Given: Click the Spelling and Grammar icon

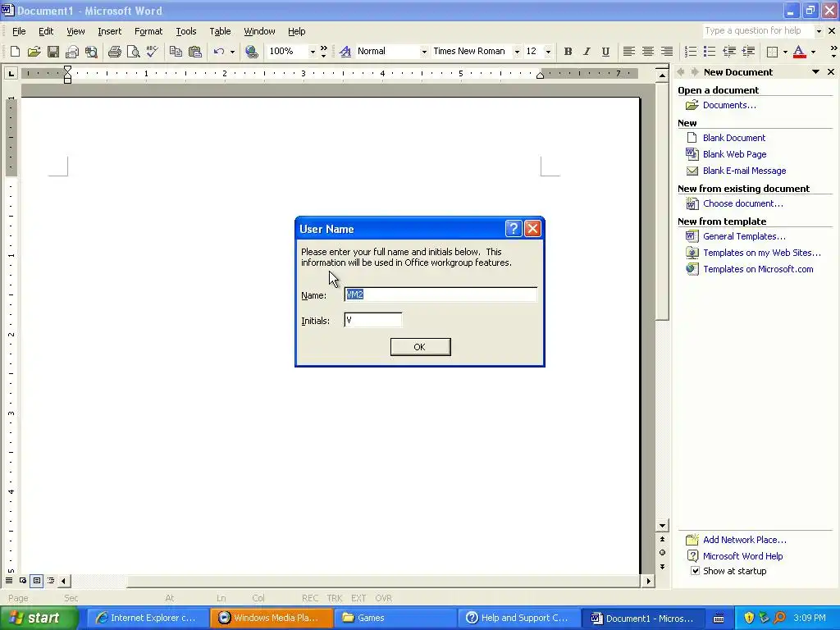Looking at the screenshot, I should click(152, 52).
